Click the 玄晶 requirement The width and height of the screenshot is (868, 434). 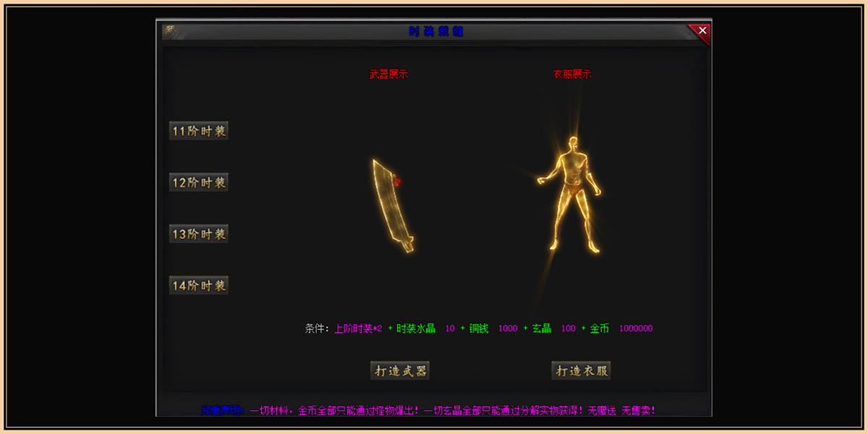point(542,328)
